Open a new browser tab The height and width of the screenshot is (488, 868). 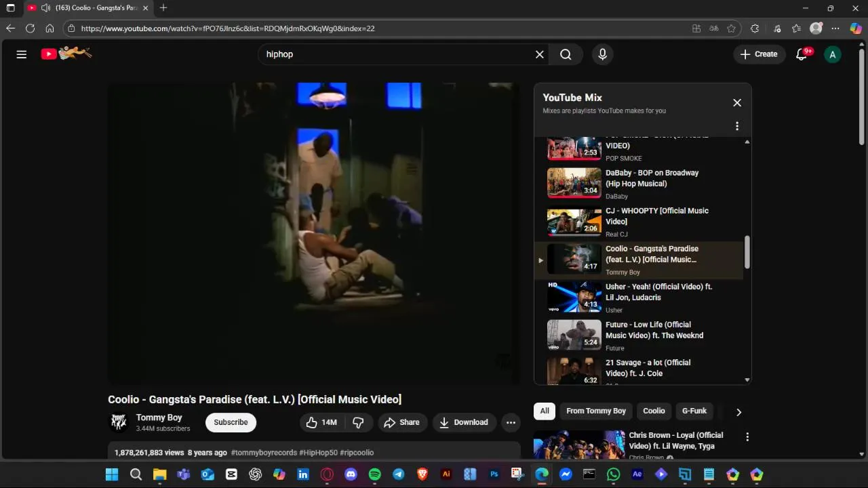163,8
